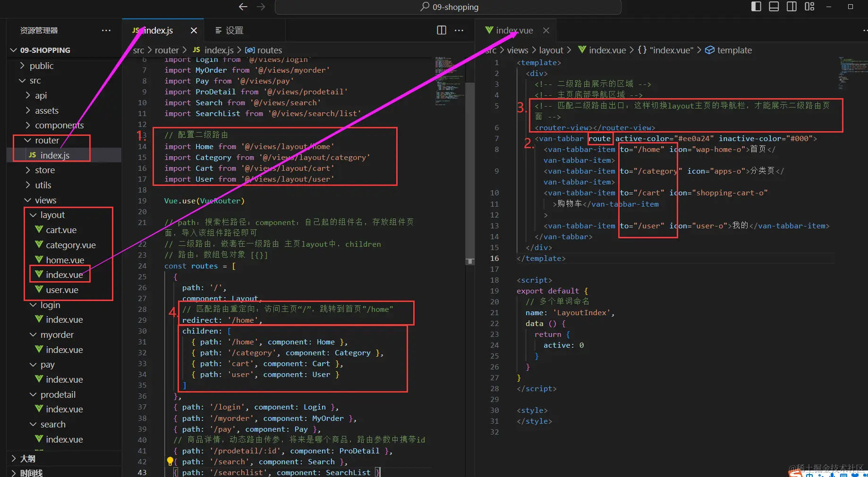Image resolution: width=868 pixels, height=477 pixels.
Task: Collapse the login folder
Action: [50, 305]
